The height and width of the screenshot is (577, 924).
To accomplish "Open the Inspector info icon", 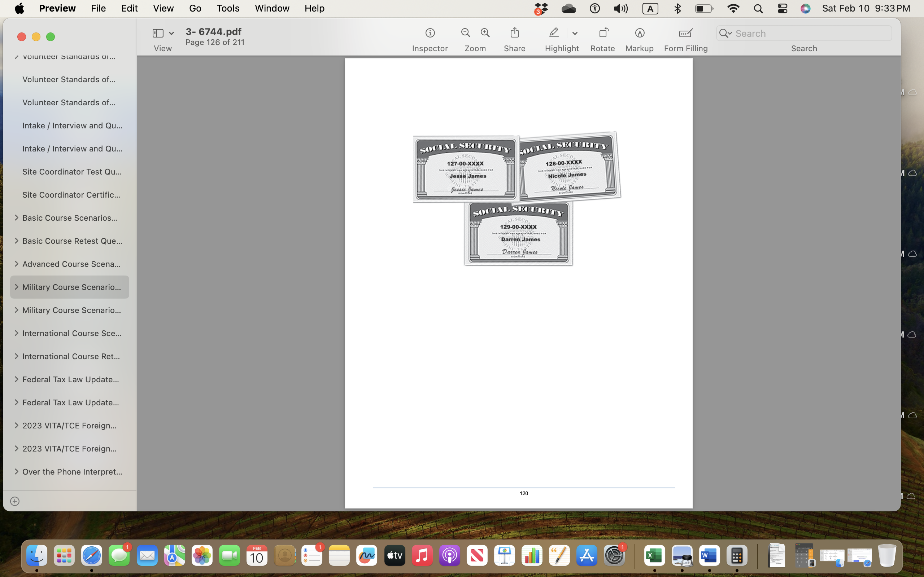I will 430,33.
